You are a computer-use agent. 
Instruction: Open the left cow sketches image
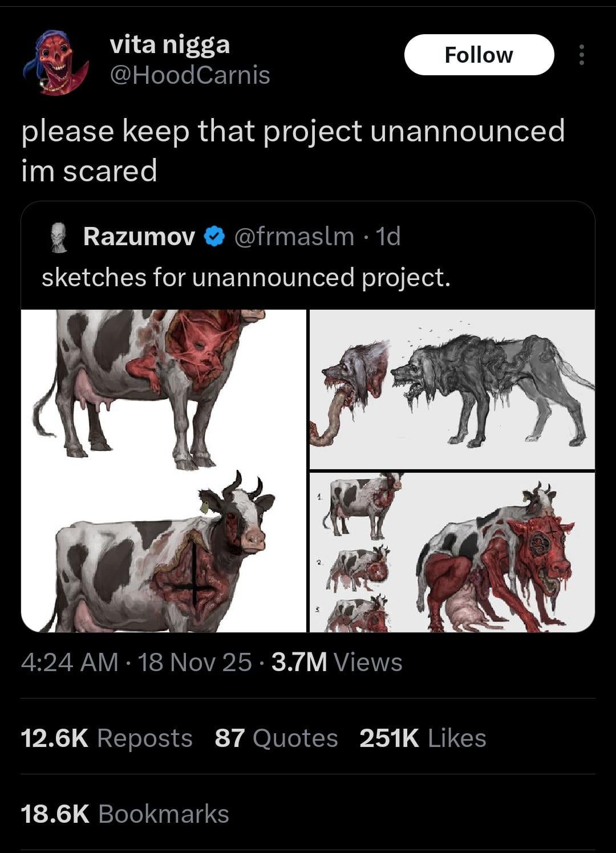[164, 471]
